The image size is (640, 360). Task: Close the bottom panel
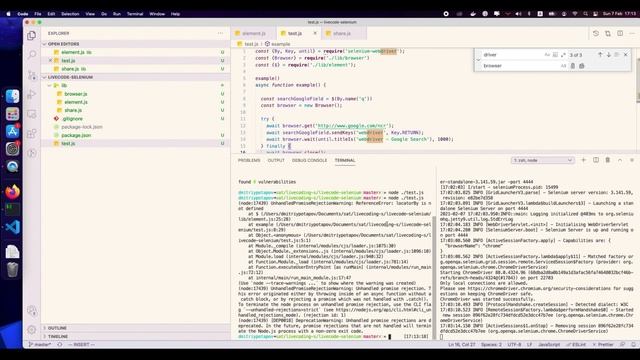tap(632, 160)
